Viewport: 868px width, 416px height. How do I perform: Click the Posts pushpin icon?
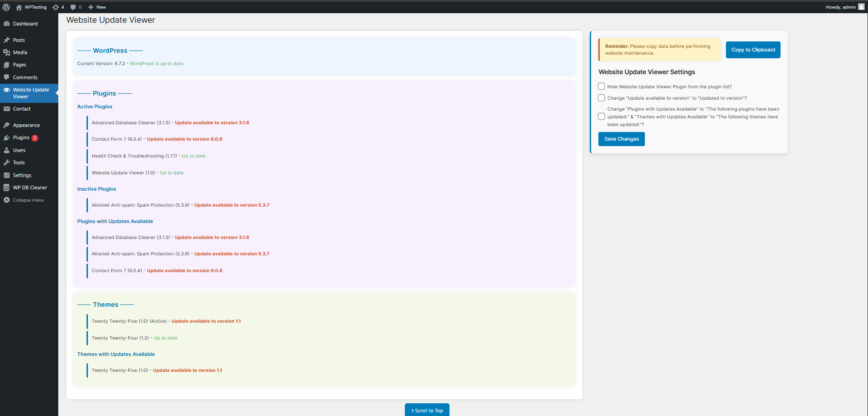(6, 40)
